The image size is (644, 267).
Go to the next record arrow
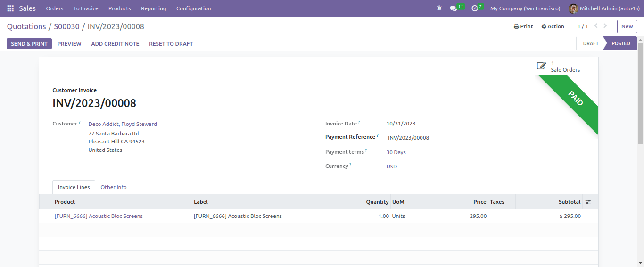[605, 26]
